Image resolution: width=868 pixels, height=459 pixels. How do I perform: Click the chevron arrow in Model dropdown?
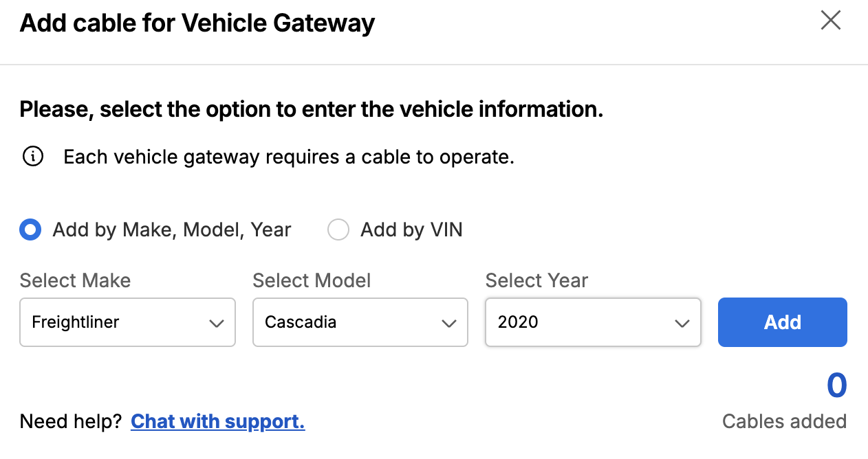click(449, 323)
